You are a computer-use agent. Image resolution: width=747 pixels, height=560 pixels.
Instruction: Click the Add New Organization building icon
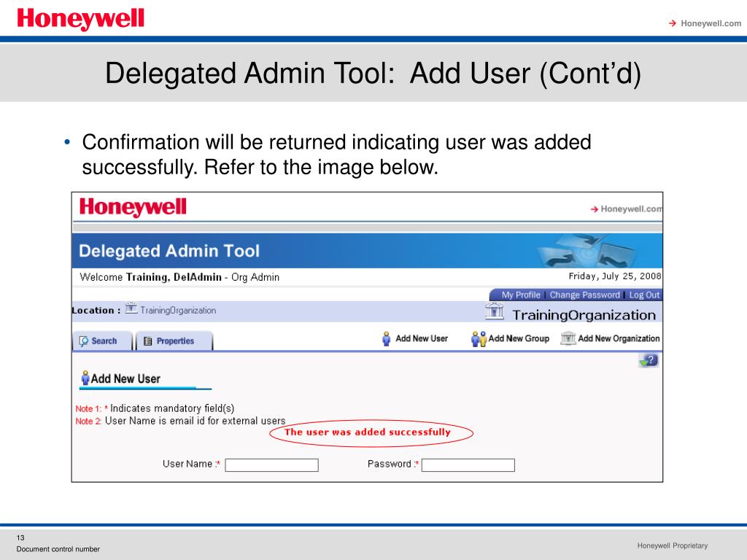[x=568, y=338]
